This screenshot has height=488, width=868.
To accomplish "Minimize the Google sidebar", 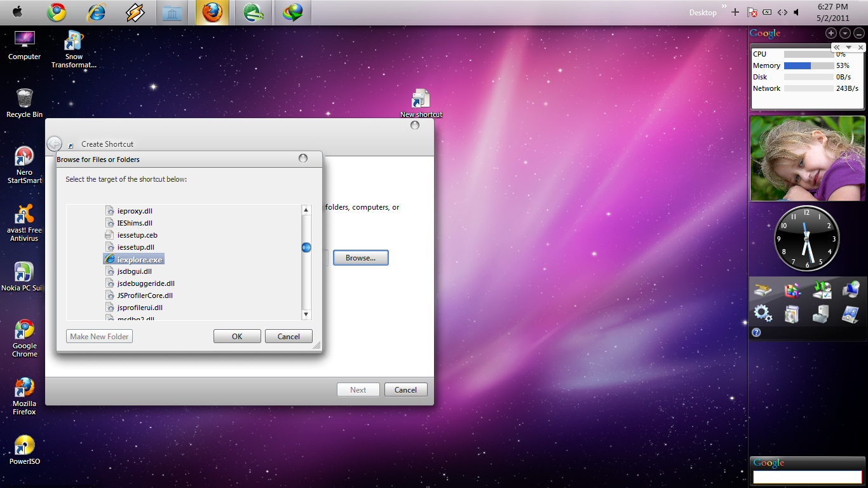I will pos(859,34).
